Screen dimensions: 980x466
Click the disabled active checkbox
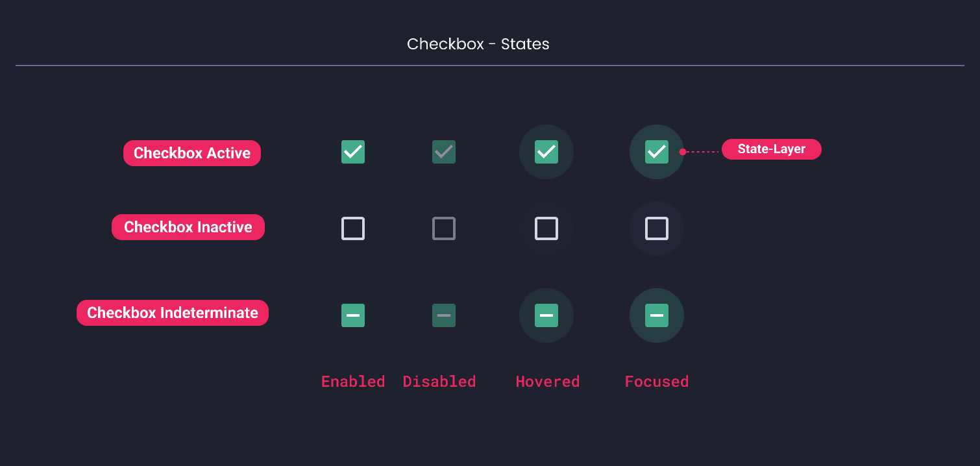[444, 152]
